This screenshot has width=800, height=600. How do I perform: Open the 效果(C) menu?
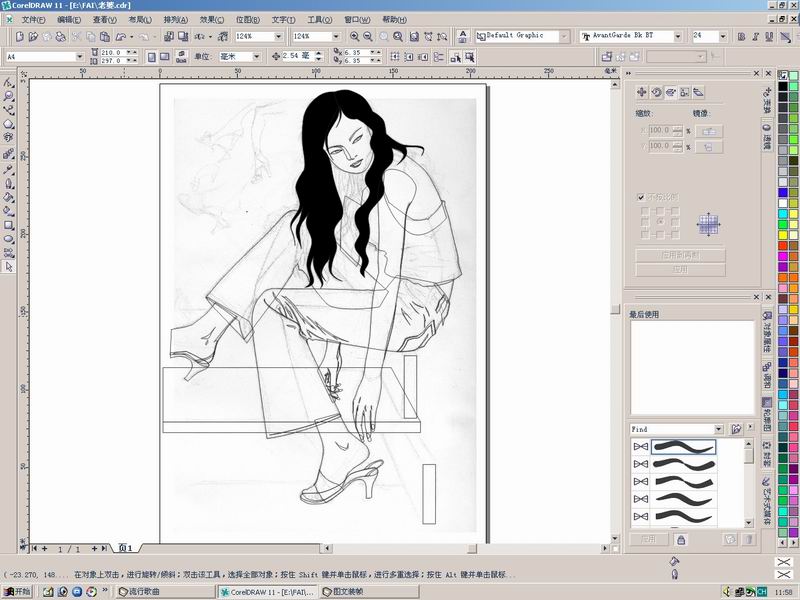pyautogui.click(x=211, y=19)
